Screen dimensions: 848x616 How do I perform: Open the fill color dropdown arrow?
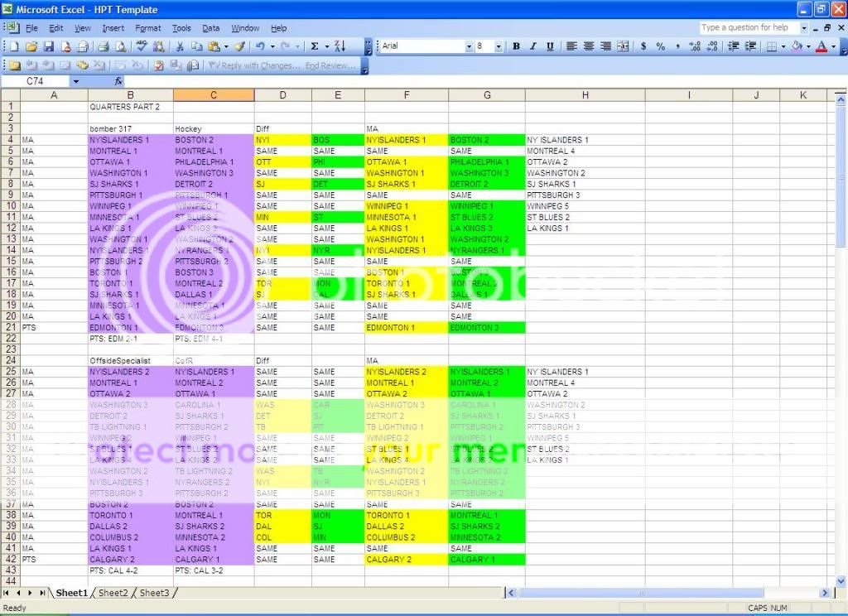pos(808,46)
